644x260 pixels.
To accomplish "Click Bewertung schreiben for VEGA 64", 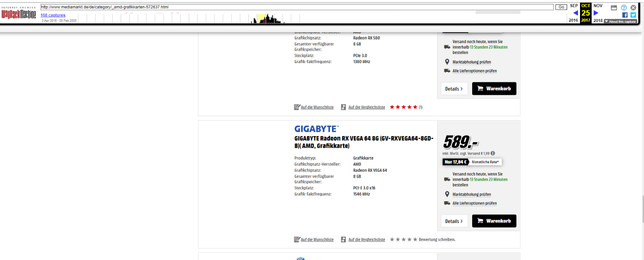I will [x=437, y=240].
